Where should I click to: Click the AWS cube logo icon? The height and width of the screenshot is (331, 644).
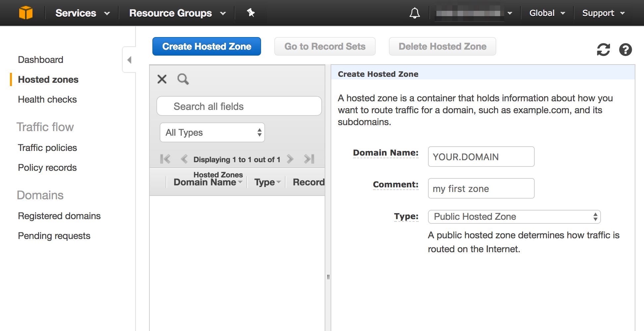26,13
